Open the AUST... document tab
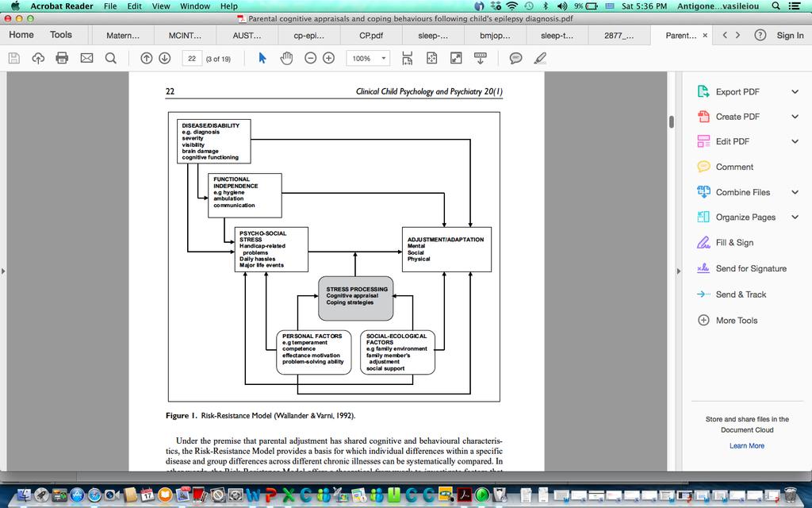The height and width of the screenshot is (508, 812). point(247,36)
